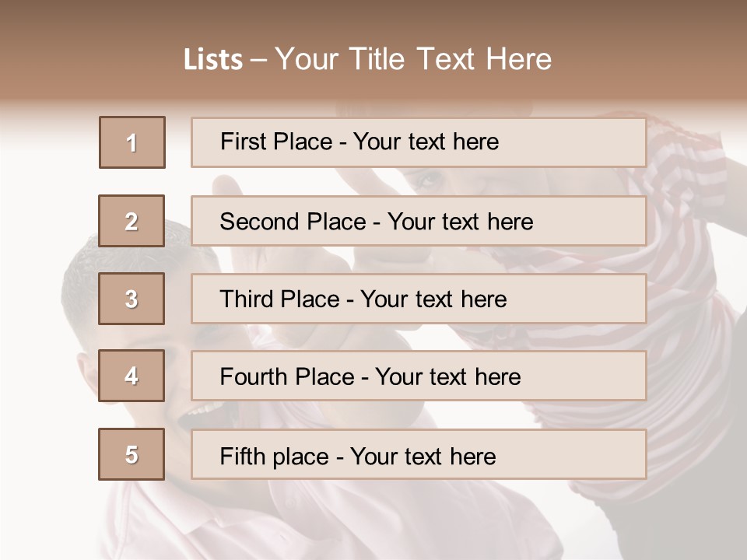The image size is (747, 560).
Task: Click 'Your Title Text Here' in heading
Action: click(413, 59)
